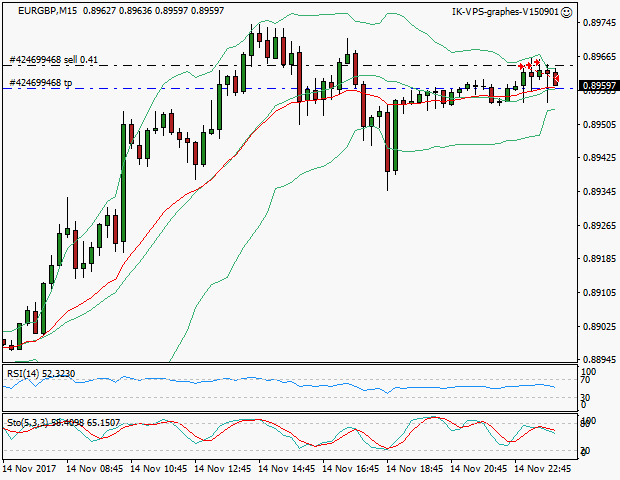Select the black current price tag 0.89597
620x480 pixels.
pos(599,87)
